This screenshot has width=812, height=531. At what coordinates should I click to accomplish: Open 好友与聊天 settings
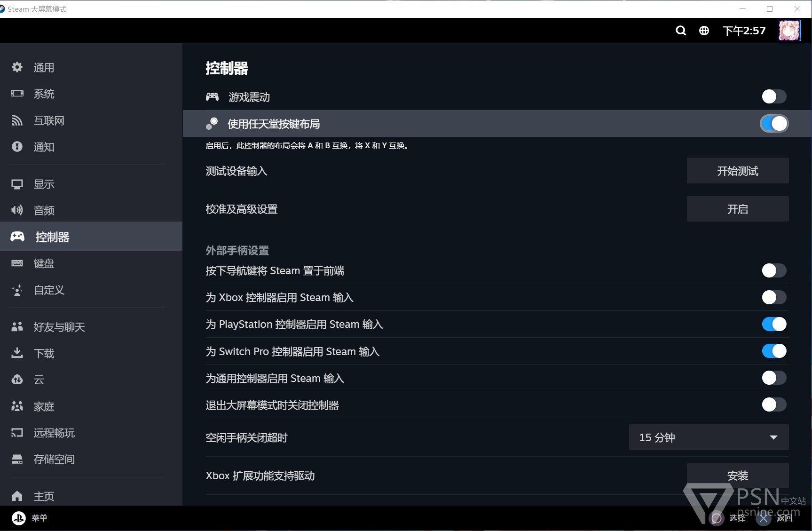coord(91,326)
